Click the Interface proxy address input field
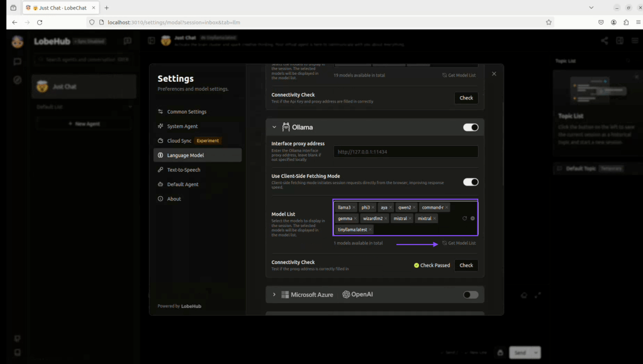This screenshot has width=643, height=364. click(x=406, y=152)
